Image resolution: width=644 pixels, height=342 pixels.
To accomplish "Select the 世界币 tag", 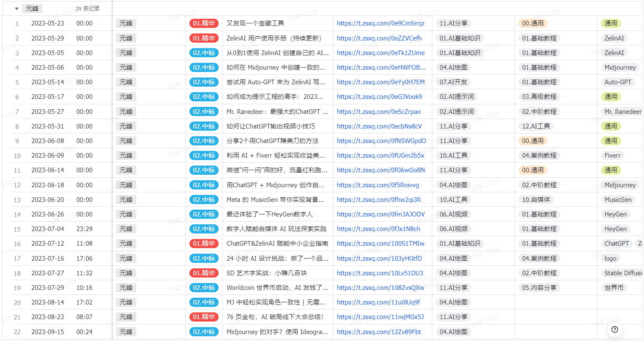I will (x=614, y=288).
